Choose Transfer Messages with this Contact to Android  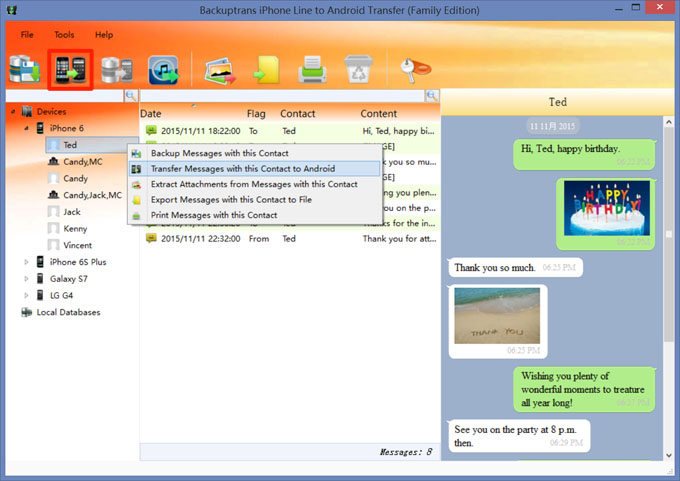tap(255, 169)
